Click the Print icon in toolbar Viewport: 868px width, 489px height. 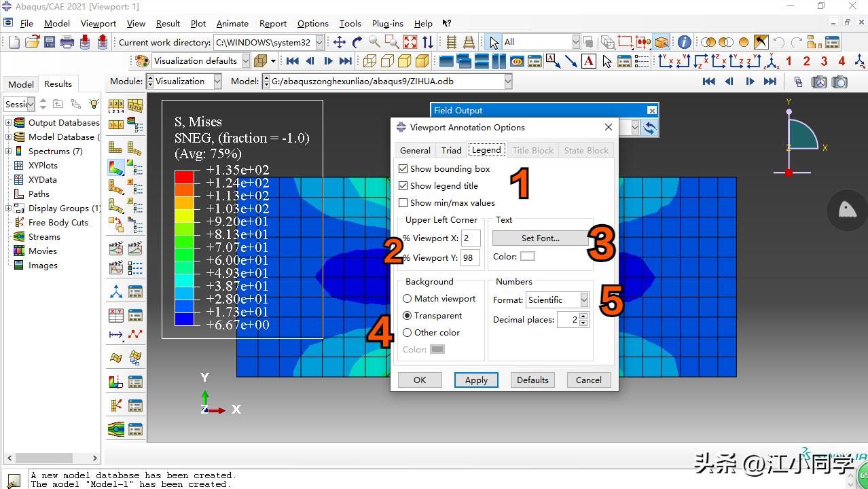click(67, 42)
